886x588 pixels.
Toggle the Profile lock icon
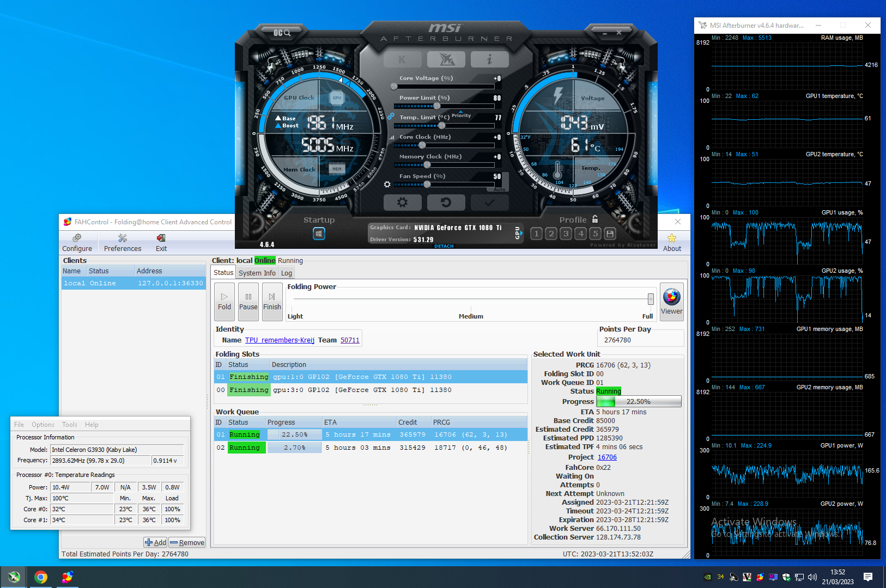(x=595, y=219)
